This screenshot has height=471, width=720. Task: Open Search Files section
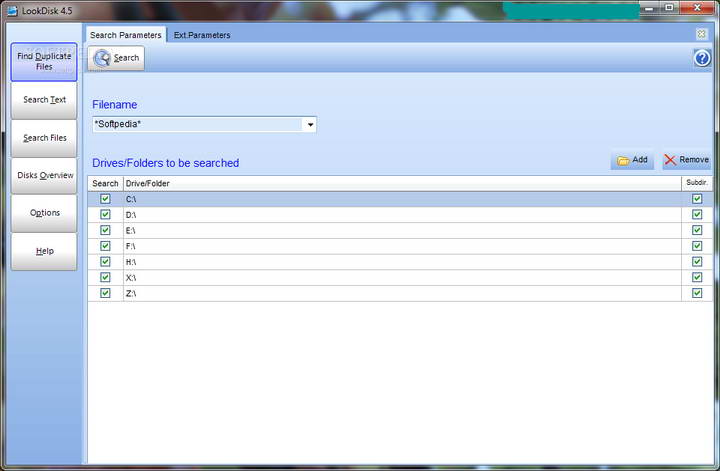(44, 138)
